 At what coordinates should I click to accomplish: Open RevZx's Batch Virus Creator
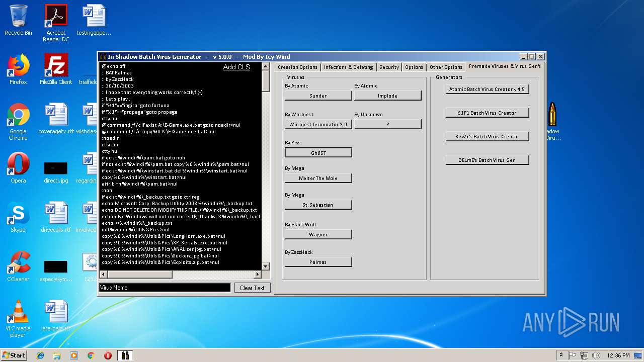487,136
